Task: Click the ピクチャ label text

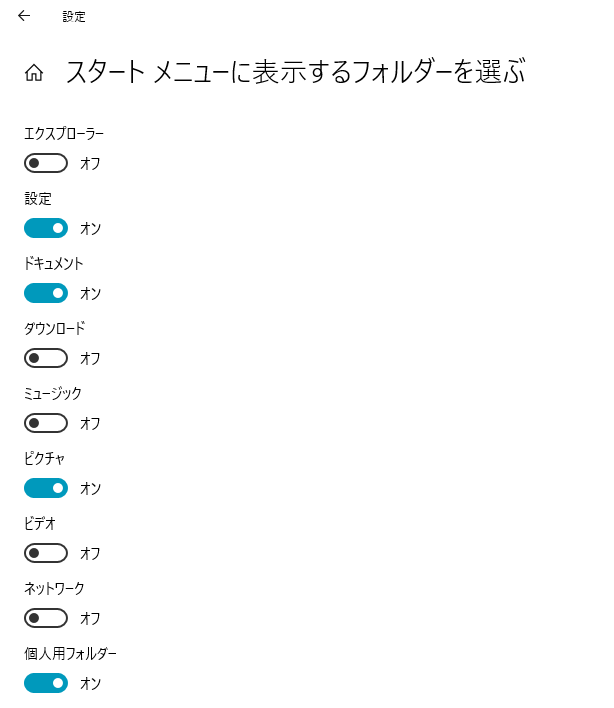Action: click(x=44, y=458)
